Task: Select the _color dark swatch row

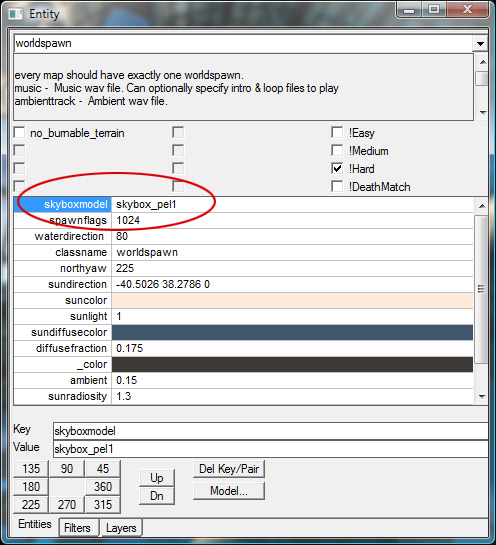Action: 243,364
